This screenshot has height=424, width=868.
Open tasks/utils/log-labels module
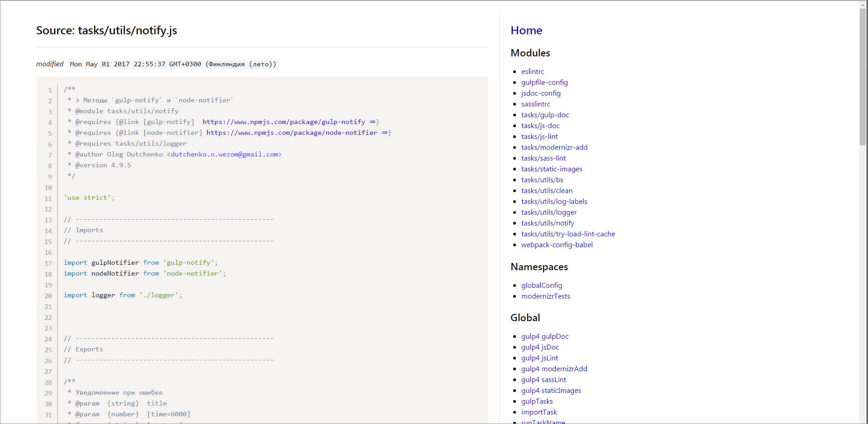point(554,201)
